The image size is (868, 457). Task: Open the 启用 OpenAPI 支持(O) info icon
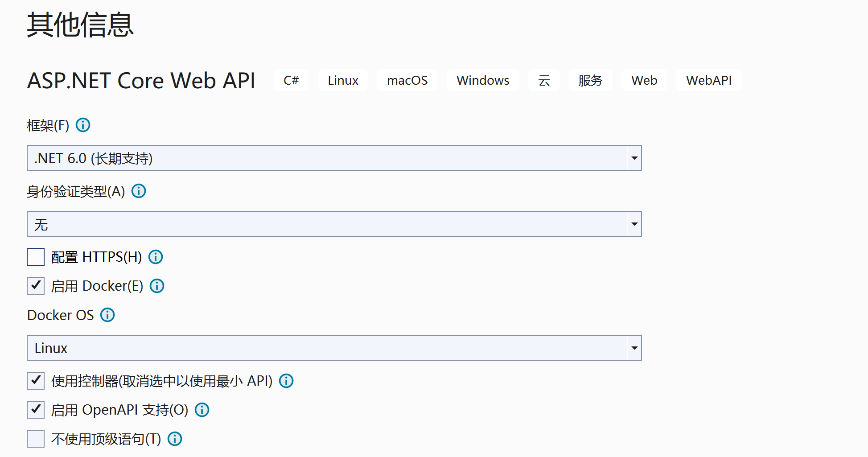tap(202, 410)
